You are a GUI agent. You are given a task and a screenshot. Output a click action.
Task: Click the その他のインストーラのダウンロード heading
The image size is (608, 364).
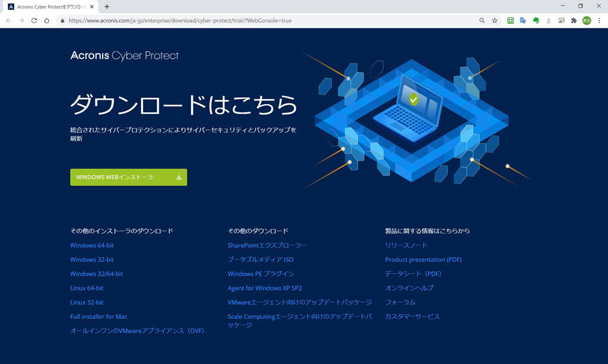(122, 231)
